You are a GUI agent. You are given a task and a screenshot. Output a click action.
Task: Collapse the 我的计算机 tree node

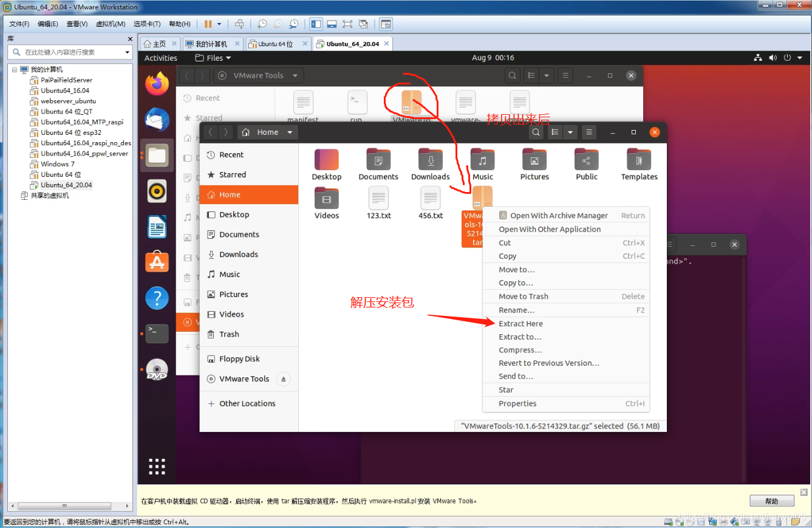click(15, 70)
